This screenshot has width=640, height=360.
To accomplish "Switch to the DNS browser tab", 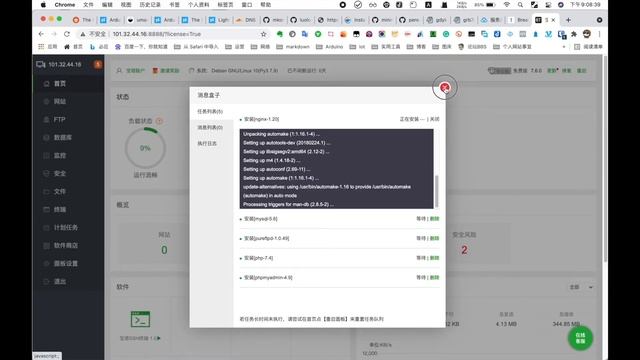I will point(246,20).
